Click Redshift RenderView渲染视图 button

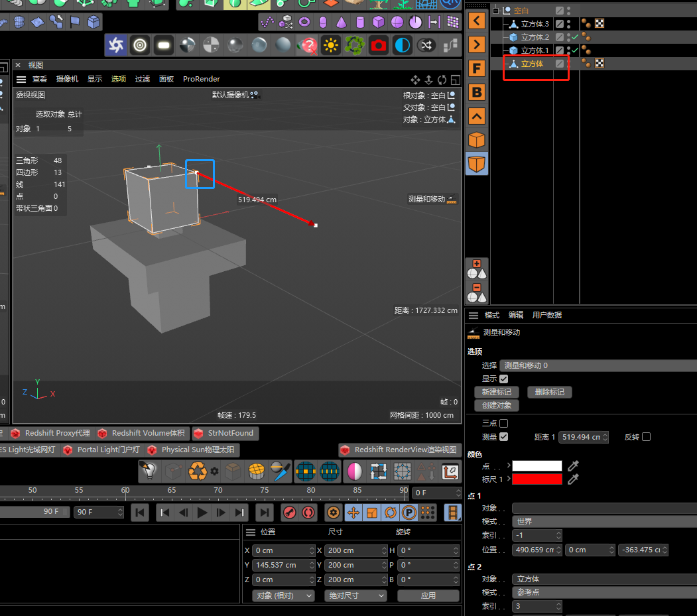[401, 450]
